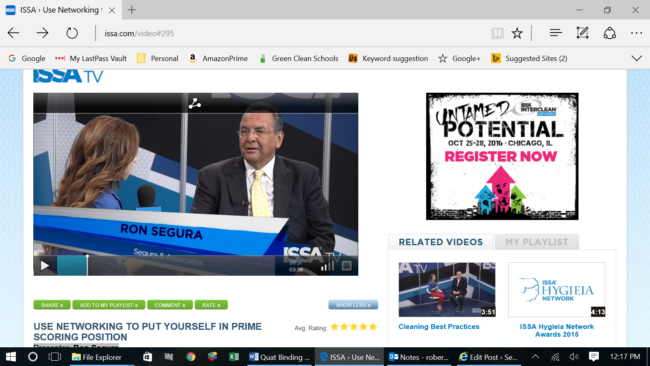Click the address bar URL field
Viewport: 650px width, 366px height.
click(x=290, y=33)
